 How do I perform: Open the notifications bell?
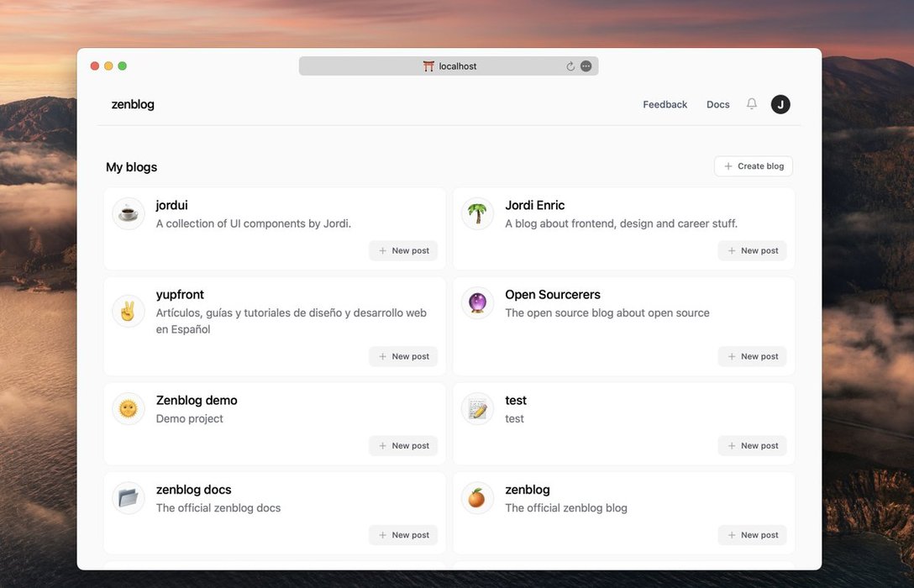tap(752, 104)
